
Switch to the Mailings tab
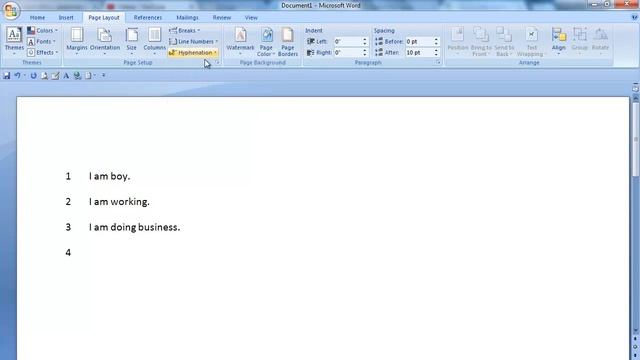(187, 18)
